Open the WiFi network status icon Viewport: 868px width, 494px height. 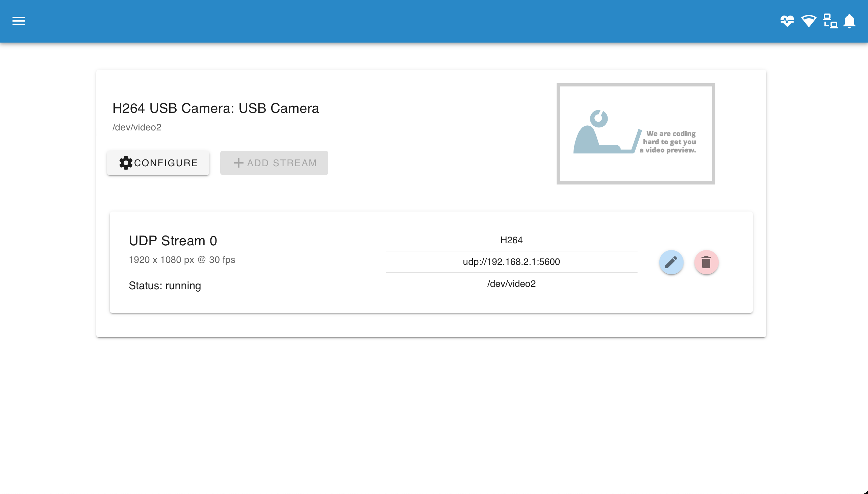tap(809, 21)
